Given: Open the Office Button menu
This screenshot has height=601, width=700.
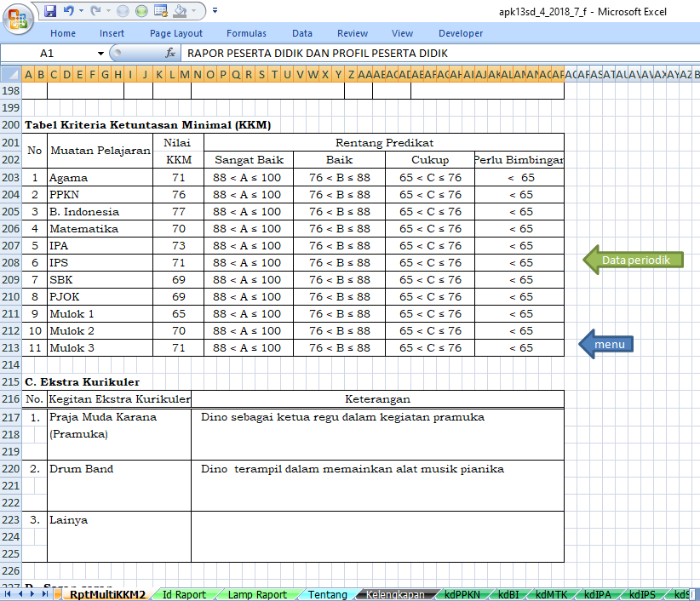Looking at the screenshot, I should pyautogui.click(x=17, y=19).
